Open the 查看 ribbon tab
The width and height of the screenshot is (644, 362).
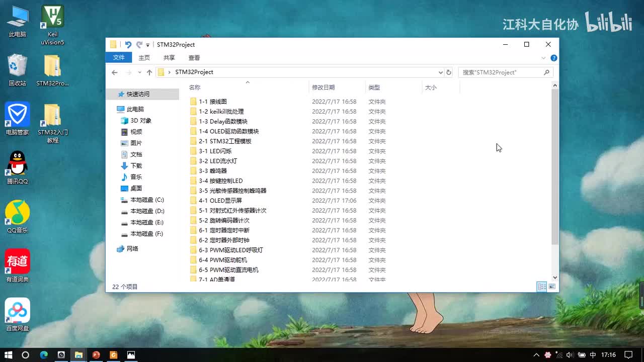[194, 58]
